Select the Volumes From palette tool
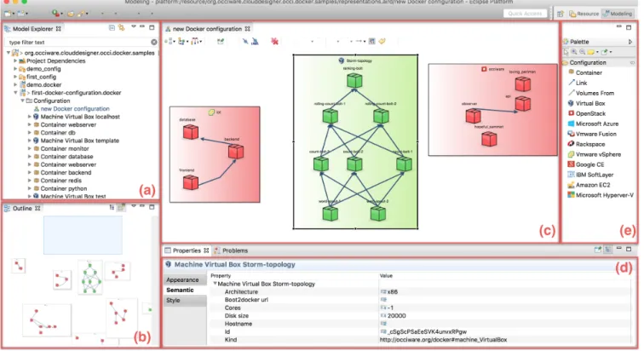The width and height of the screenshot is (644, 351). pos(590,93)
